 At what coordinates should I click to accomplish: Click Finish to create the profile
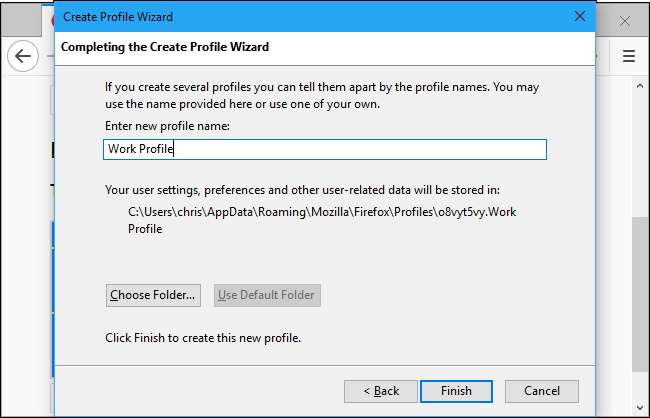456,391
